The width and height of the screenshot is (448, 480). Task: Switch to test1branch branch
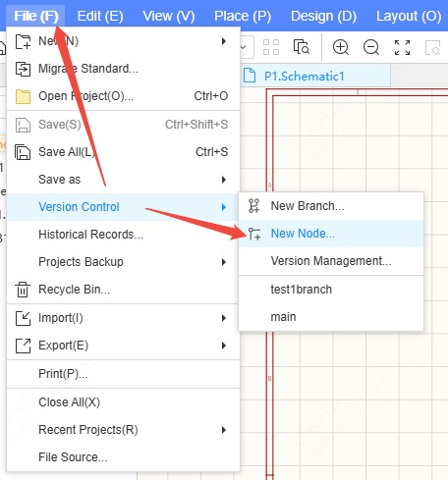coord(331,290)
